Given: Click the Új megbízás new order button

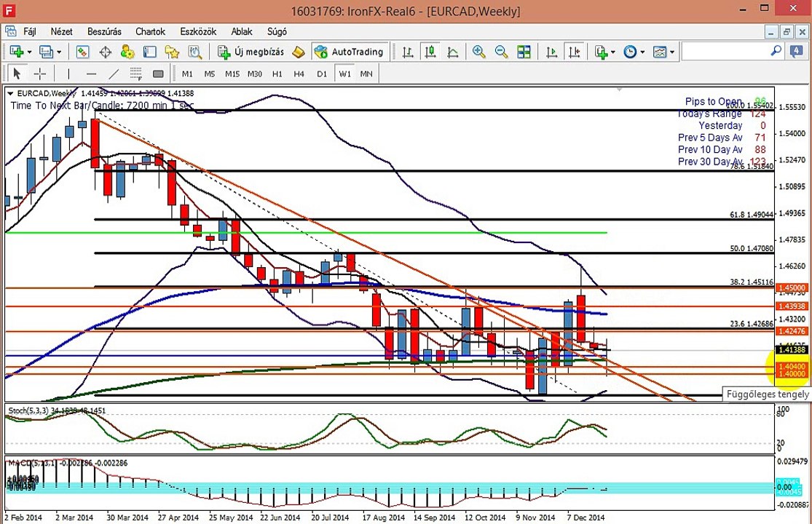Looking at the screenshot, I should 251,52.
